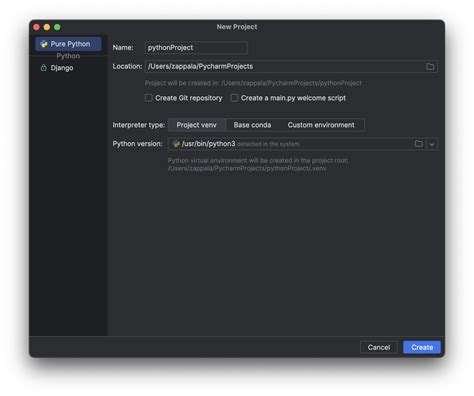Choose Custom environment interpreter type
Image resolution: width=474 pixels, height=396 pixels.
(x=321, y=125)
